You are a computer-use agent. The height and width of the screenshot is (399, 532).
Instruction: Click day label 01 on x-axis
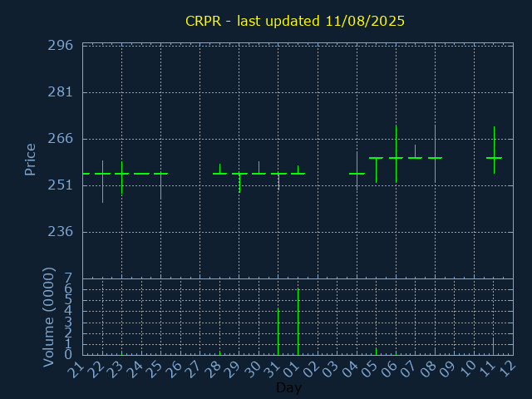pyautogui.click(x=291, y=369)
